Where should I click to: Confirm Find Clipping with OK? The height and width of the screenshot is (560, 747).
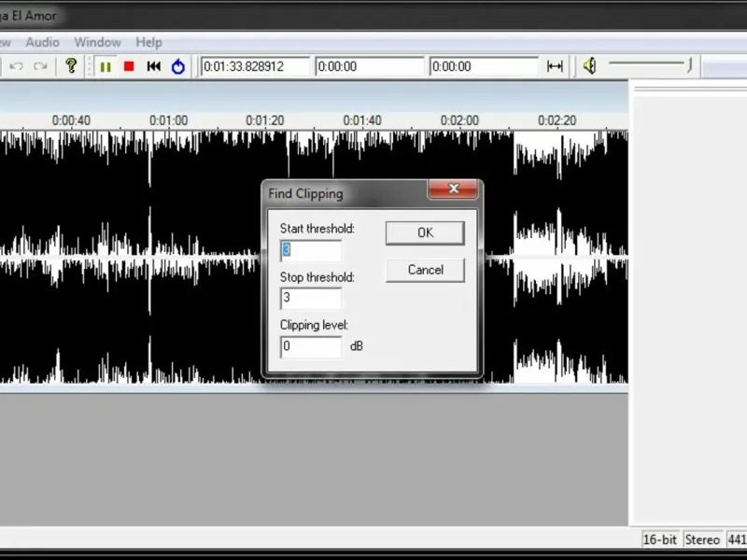(x=425, y=232)
